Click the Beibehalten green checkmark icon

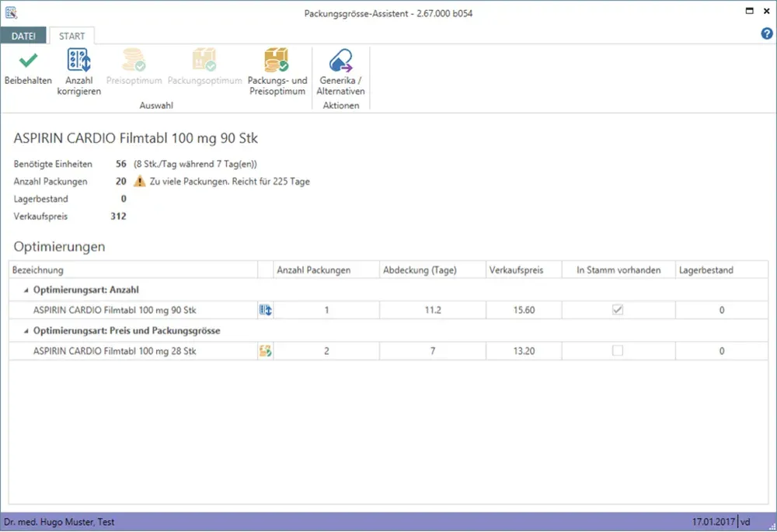[28, 61]
